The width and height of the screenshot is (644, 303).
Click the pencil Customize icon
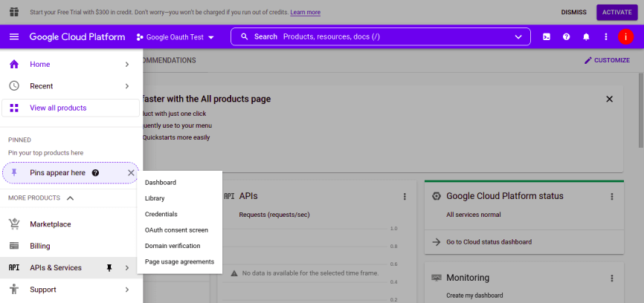pos(588,60)
